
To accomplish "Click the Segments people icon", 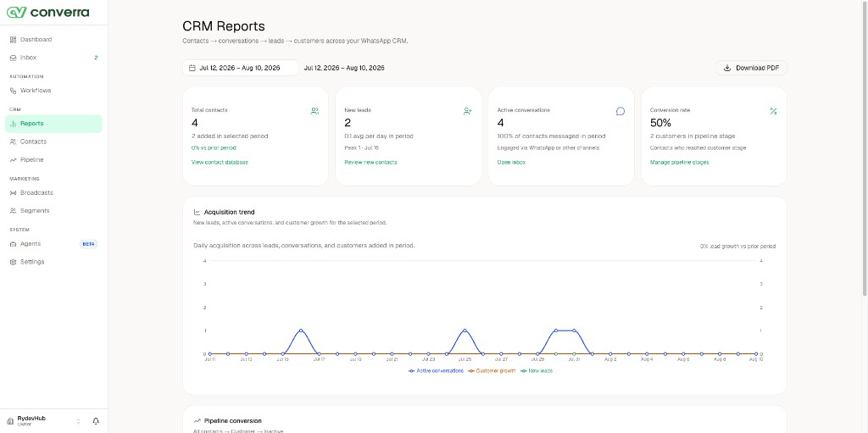I will (14, 210).
